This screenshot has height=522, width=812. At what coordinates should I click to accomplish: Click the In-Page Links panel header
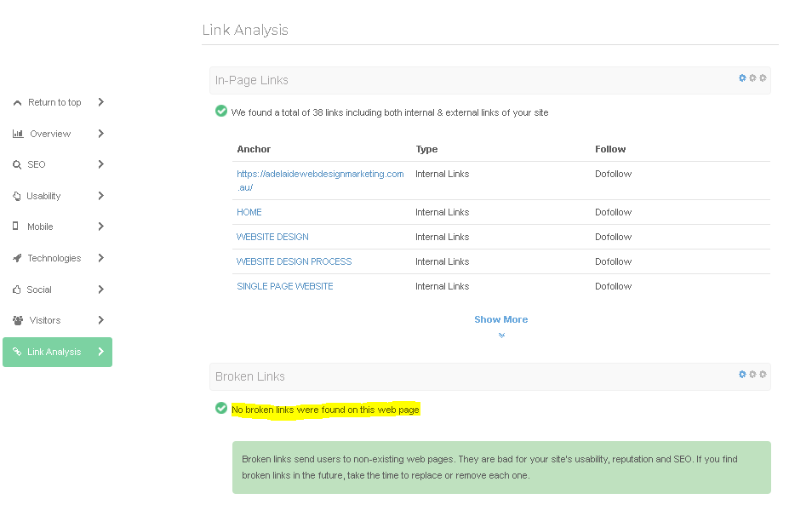[x=490, y=80]
